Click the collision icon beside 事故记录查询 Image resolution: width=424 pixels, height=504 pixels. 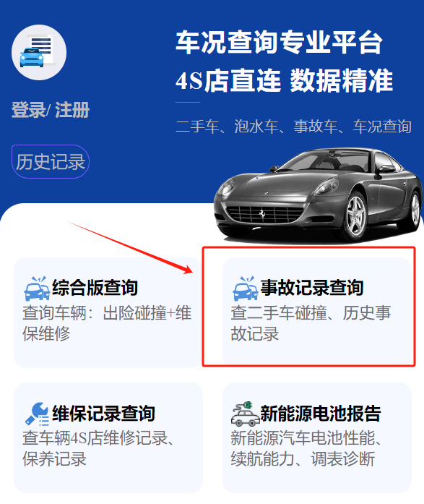[246, 289]
